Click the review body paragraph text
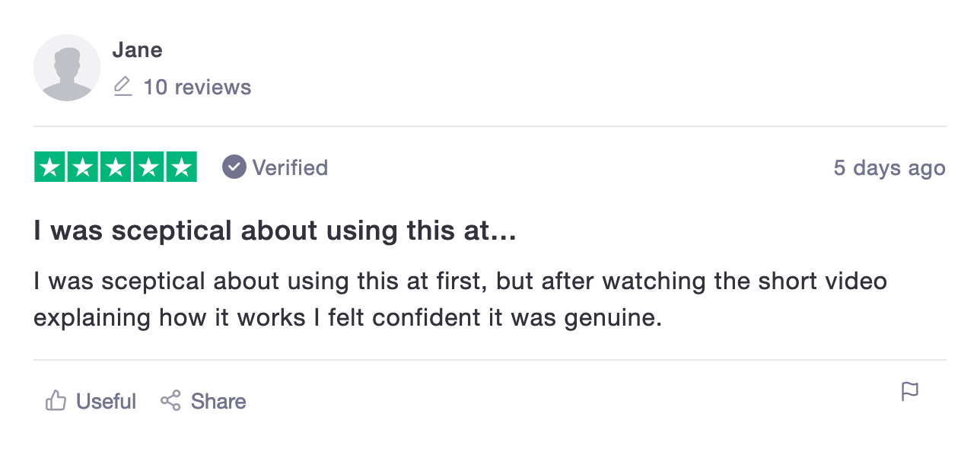 pos(460,299)
